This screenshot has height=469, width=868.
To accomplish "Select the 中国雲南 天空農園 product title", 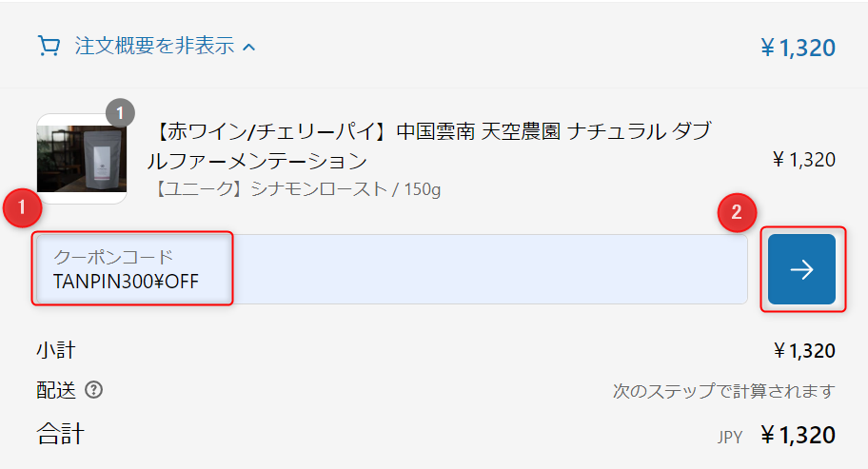I will click(x=429, y=146).
